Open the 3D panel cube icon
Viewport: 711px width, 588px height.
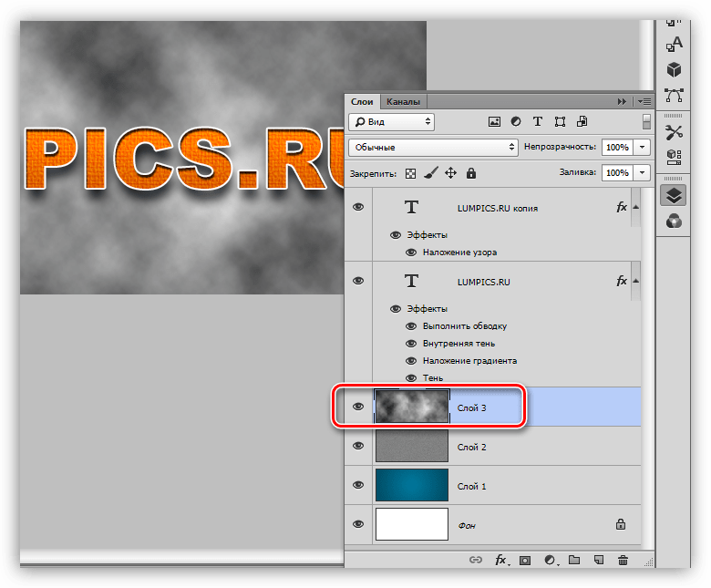click(674, 70)
